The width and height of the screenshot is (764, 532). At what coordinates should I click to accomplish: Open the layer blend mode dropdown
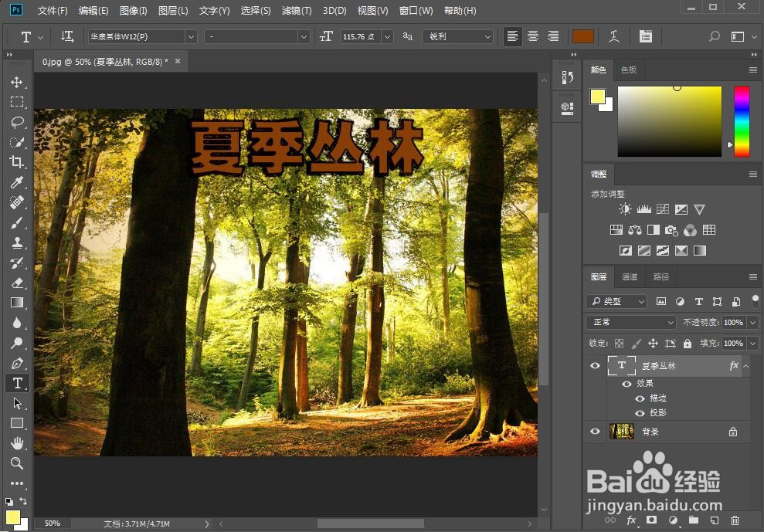click(x=630, y=322)
